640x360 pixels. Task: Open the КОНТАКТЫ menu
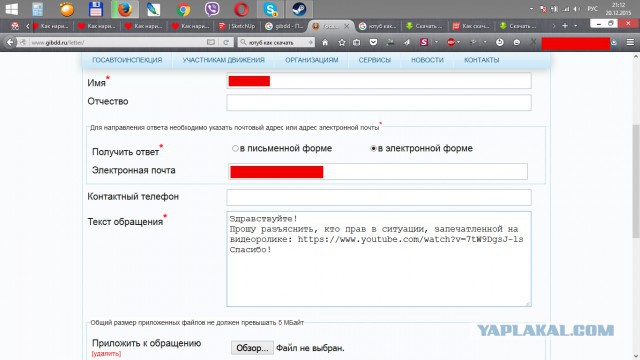pos(482,60)
